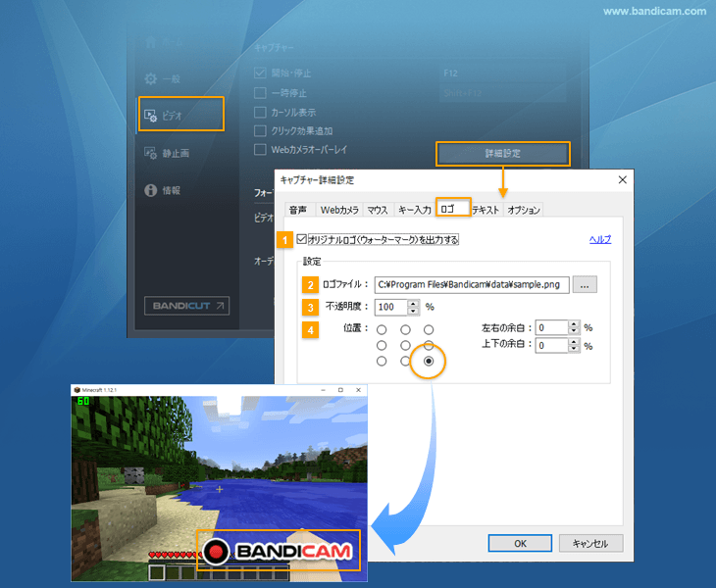Click the 詳細設定 button
The height and width of the screenshot is (588, 716).
pyautogui.click(x=503, y=153)
